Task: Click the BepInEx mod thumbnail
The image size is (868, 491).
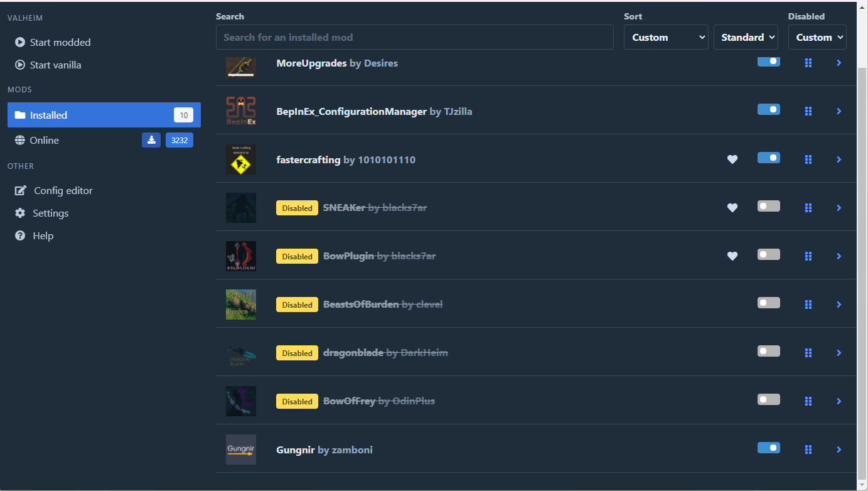Action: click(x=241, y=111)
